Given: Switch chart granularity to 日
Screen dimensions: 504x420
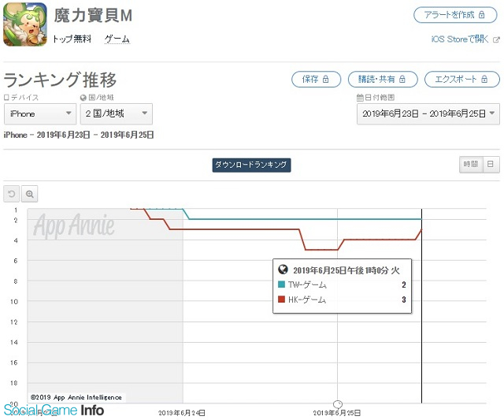Looking at the screenshot, I should click(490, 164).
